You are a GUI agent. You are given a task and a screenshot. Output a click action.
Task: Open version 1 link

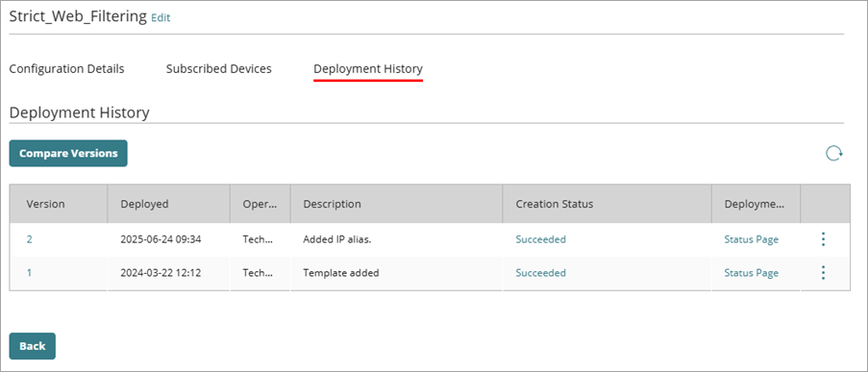pos(30,273)
